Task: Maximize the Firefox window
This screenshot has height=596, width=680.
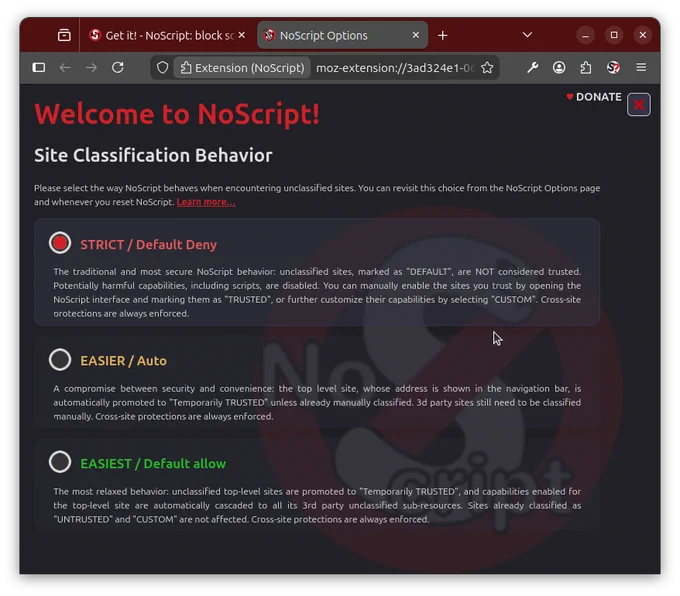Action: click(614, 35)
